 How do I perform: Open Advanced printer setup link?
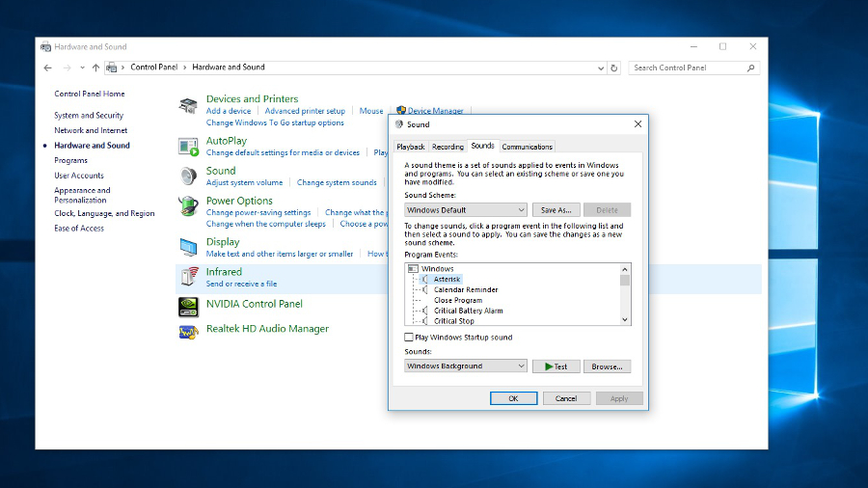(305, 111)
